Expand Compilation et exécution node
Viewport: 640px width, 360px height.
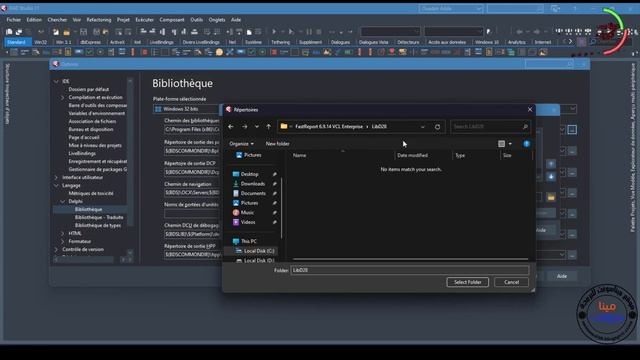coord(62,98)
